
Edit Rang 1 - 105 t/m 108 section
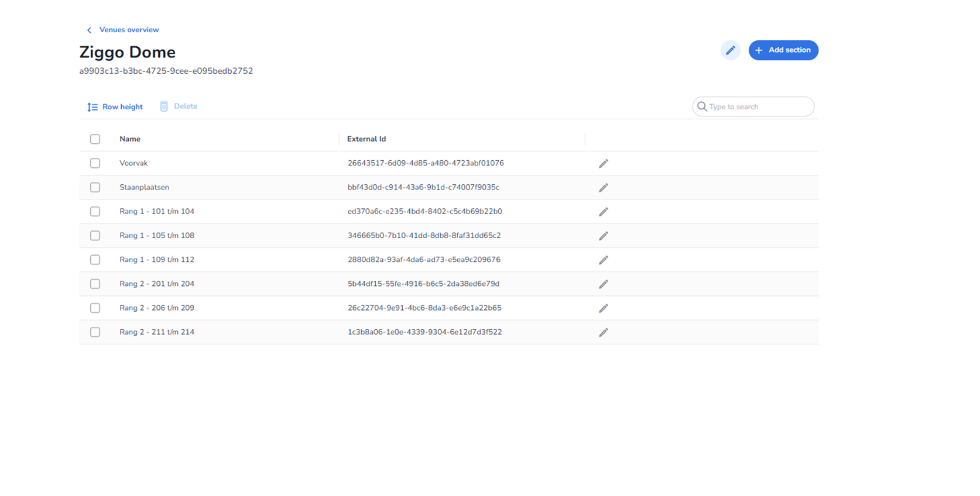point(603,236)
